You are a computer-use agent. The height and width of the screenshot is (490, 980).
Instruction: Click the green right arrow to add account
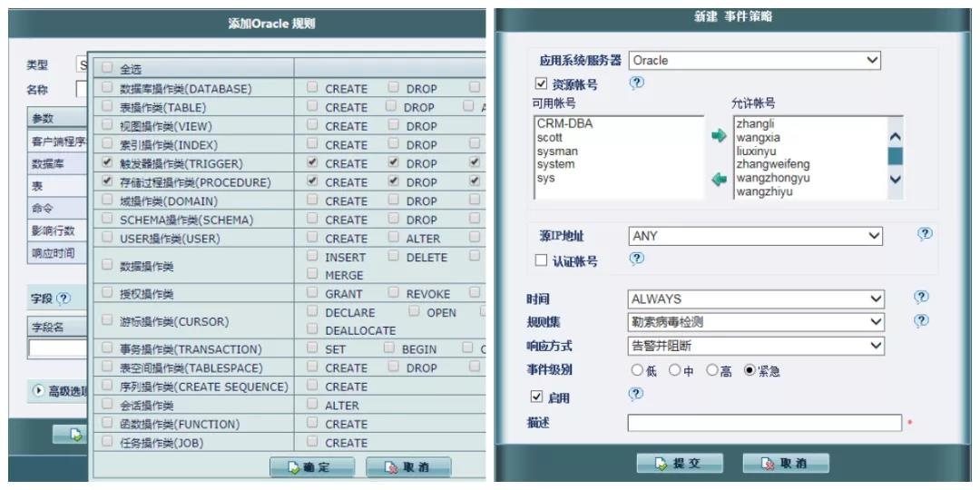coord(719,136)
